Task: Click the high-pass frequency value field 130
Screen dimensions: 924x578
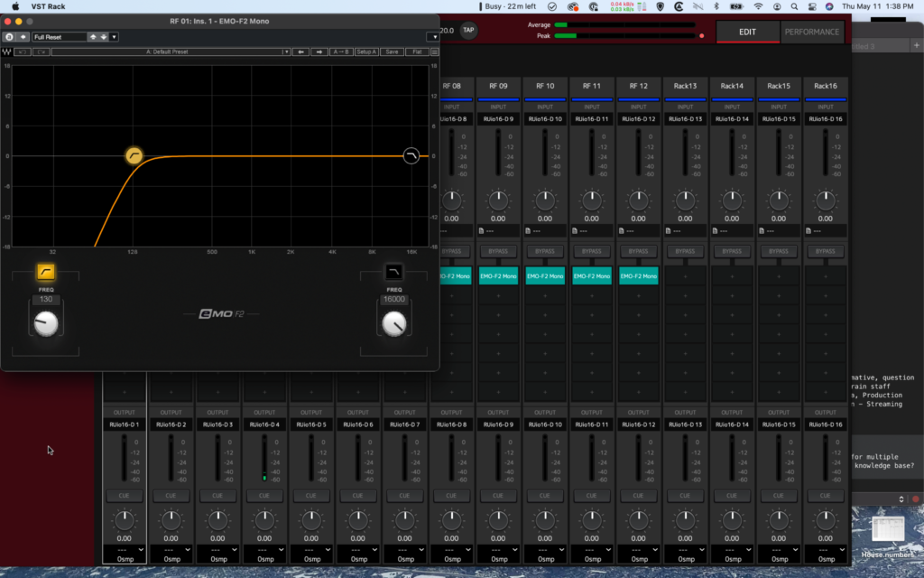Action: [46, 300]
